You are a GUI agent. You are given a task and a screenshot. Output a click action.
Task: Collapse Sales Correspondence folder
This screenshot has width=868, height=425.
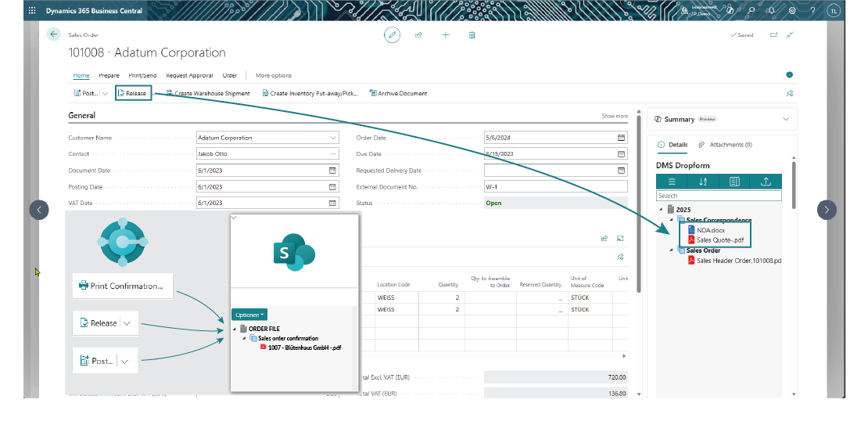672,219
